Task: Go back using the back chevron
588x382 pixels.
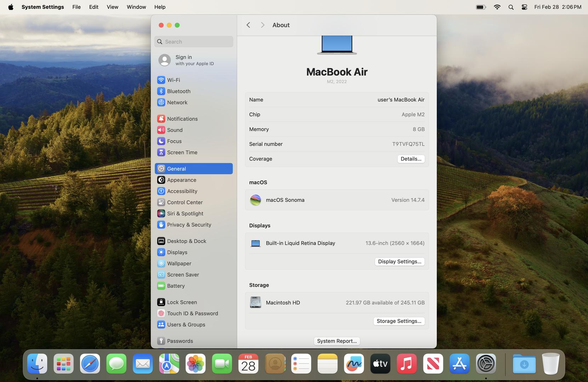Action: point(248,25)
